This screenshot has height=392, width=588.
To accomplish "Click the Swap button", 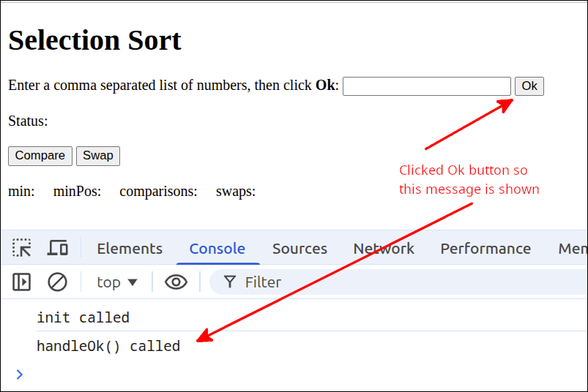I will tap(97, 156).
